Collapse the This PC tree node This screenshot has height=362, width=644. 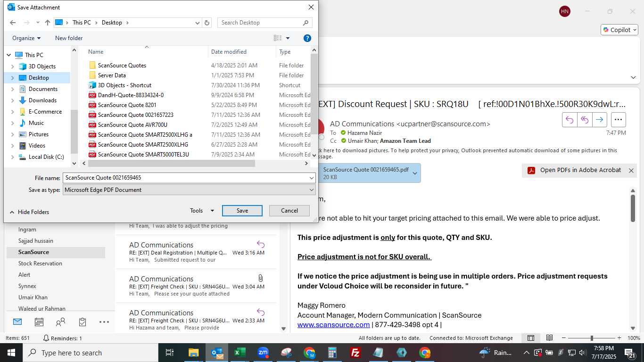click(9, 55)
